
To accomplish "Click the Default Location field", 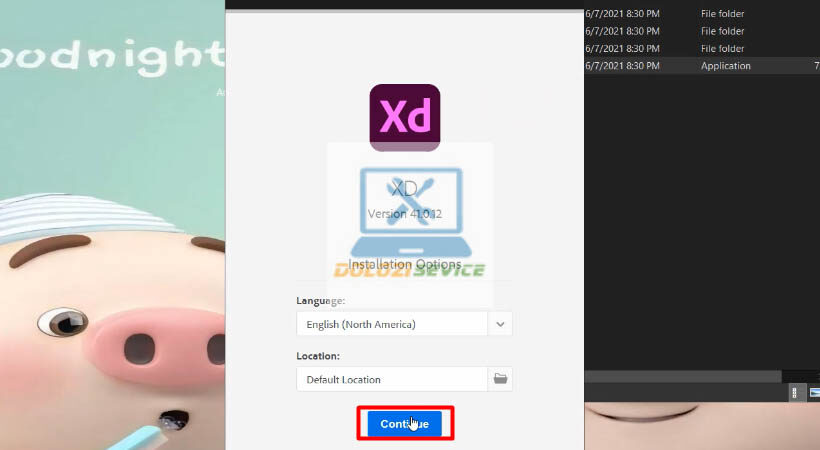I will (392, 379).
